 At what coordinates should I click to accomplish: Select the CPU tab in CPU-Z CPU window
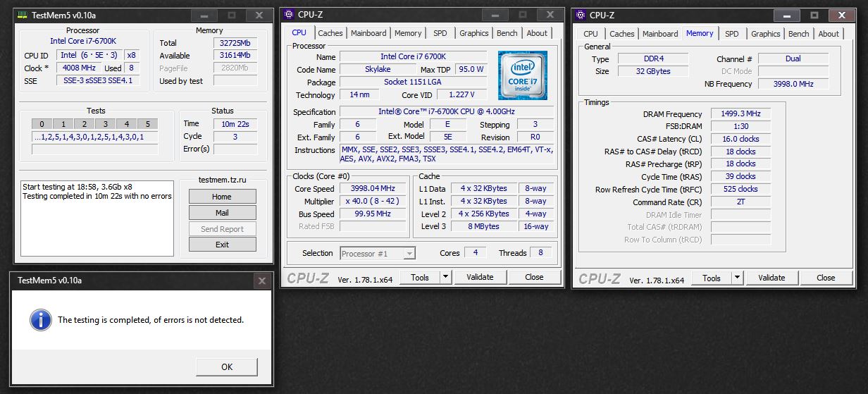point(299,32)
